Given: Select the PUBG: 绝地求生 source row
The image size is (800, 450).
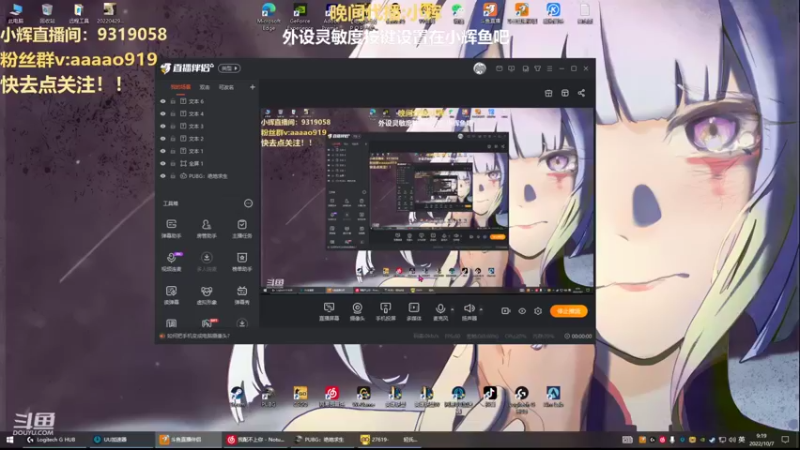Looking at the screenshot, I should point(207,176).
